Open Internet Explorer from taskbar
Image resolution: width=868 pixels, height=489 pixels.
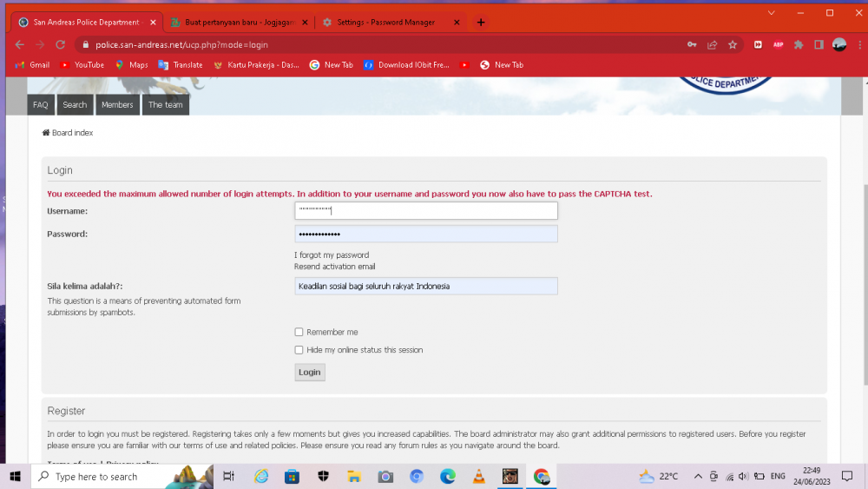pyautogui.click(x=260, y=476)
